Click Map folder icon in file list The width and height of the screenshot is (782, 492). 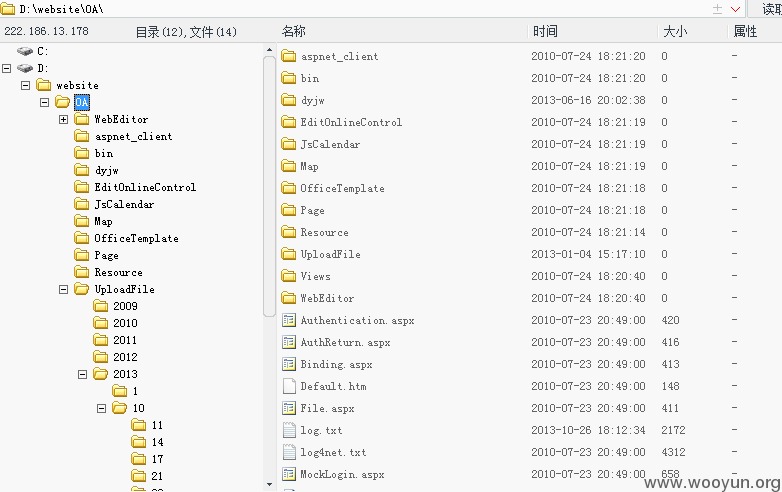pyautogui.click(x=288, y=166)
